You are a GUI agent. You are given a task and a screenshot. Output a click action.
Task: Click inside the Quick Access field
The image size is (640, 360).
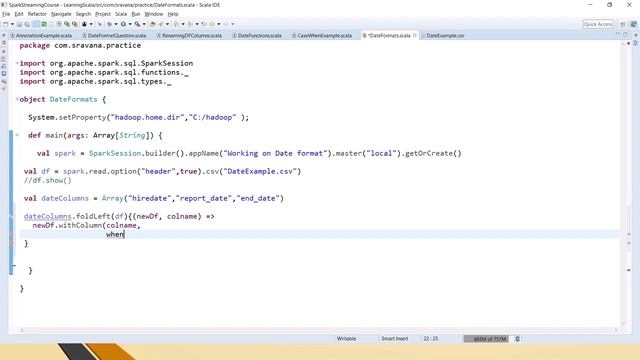pos(598,24)
